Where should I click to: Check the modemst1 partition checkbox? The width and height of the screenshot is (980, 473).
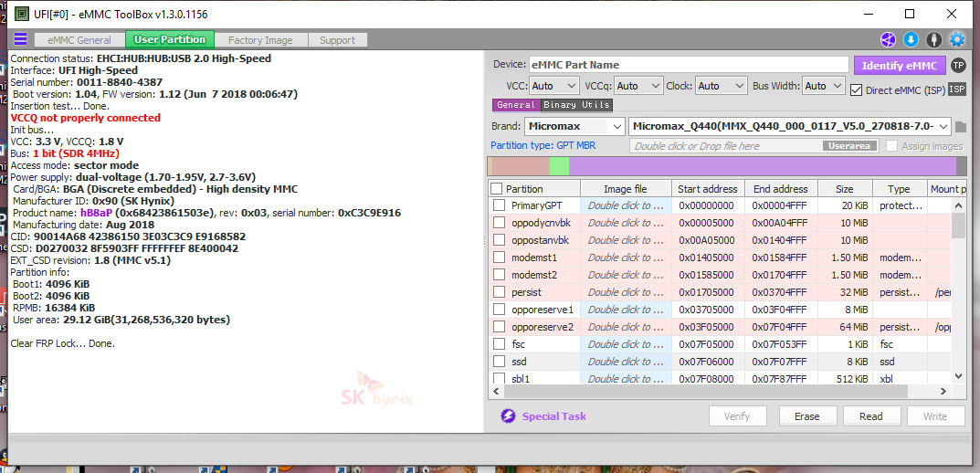499,258
